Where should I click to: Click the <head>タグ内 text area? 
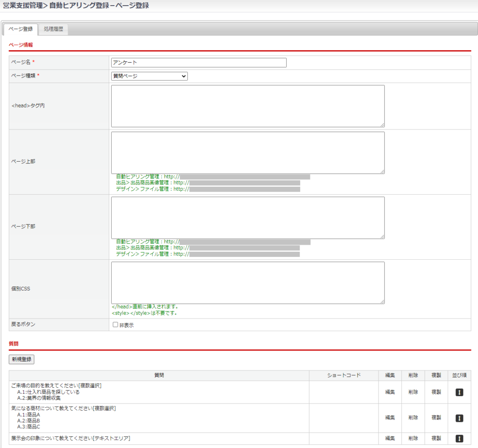pyautogui.click(x=247, y=106)
